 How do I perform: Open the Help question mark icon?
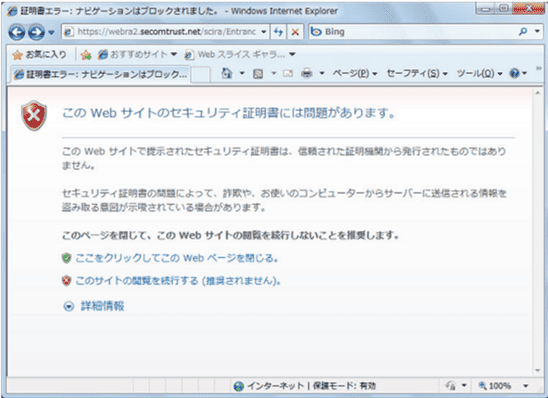click(514, 73)
